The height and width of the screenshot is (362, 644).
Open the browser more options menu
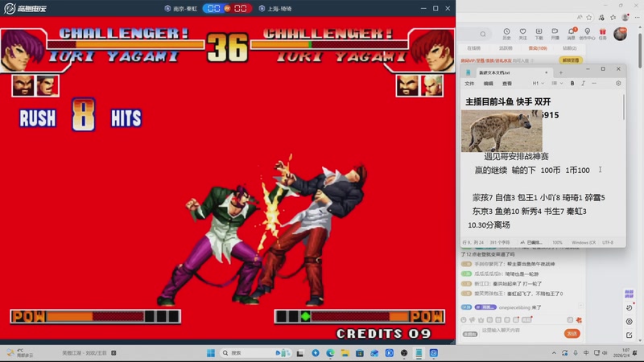(637, 17)
